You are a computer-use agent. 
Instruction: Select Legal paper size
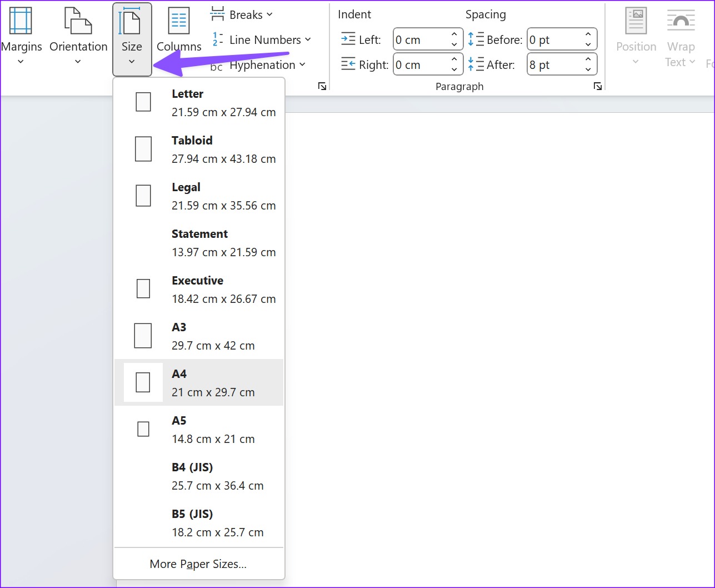coord(199,196)
